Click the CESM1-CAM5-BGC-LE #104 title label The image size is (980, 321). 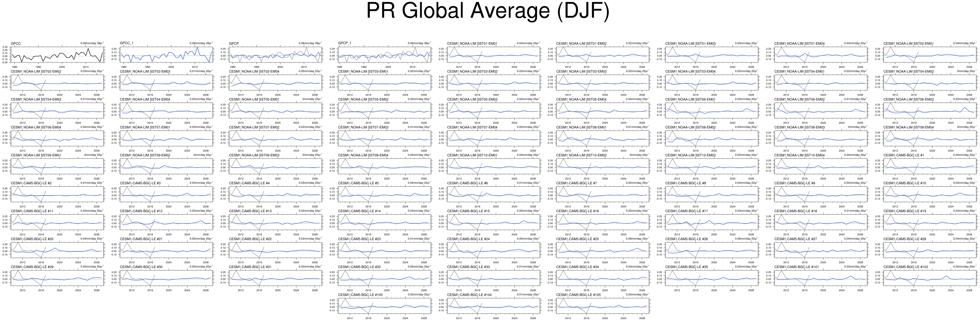coord(469,295)
